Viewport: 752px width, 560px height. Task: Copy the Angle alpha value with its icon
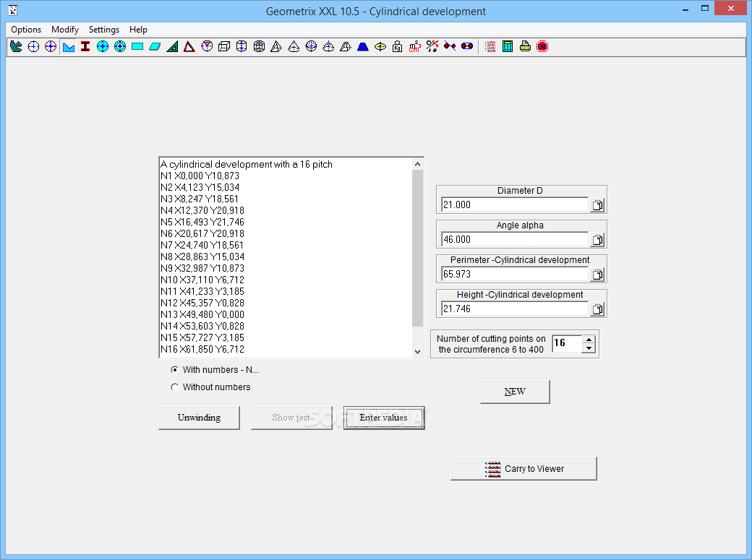point(597,240)
